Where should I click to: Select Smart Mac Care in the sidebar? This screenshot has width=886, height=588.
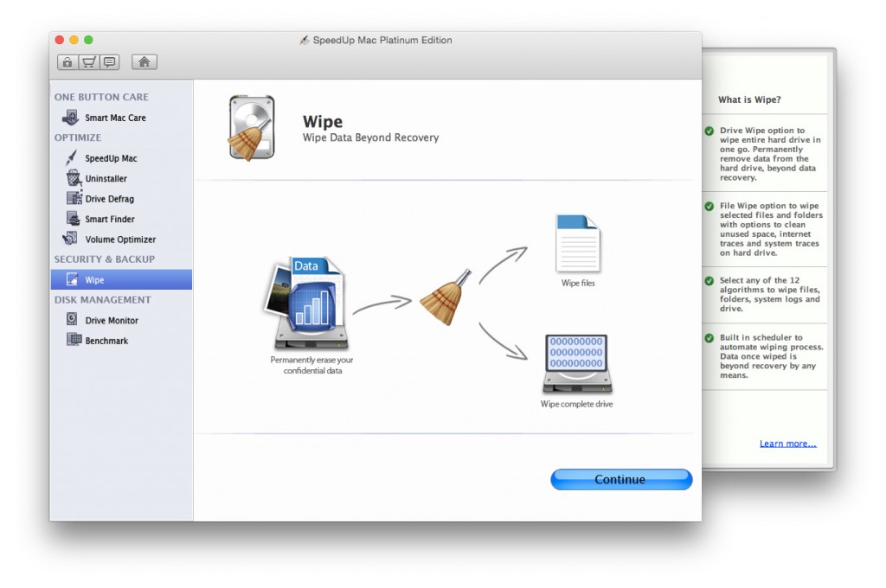point(121,118)
